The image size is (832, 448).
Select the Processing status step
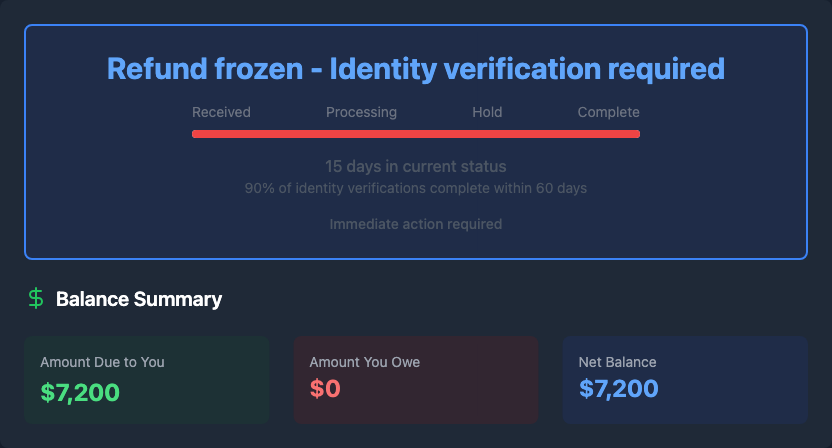pos(361,112)
